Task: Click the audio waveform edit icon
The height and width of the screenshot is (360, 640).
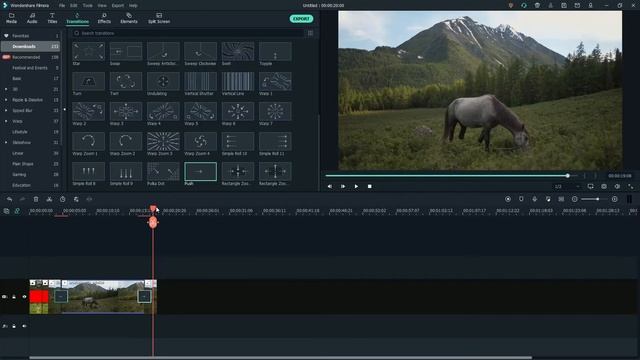Action: pos(89,199)
